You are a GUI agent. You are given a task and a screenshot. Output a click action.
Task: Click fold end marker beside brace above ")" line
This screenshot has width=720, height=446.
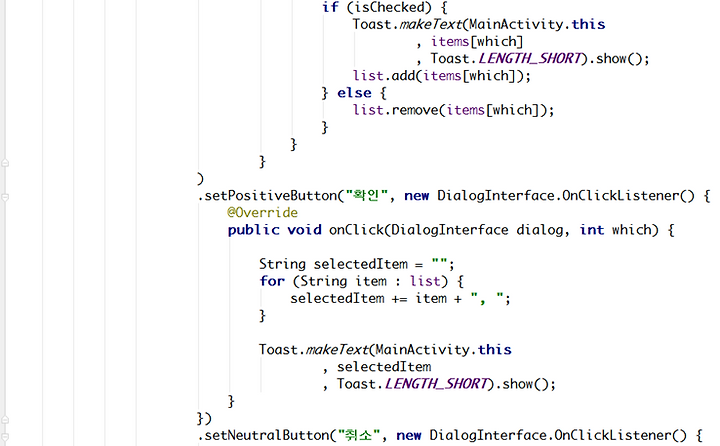pyautogui.click(x=5, y=163)
